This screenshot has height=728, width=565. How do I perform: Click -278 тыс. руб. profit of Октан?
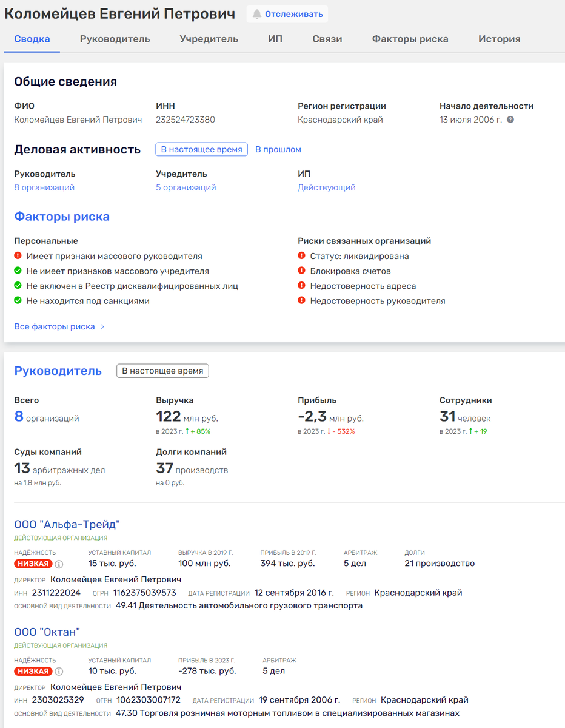tap(207, 671)
